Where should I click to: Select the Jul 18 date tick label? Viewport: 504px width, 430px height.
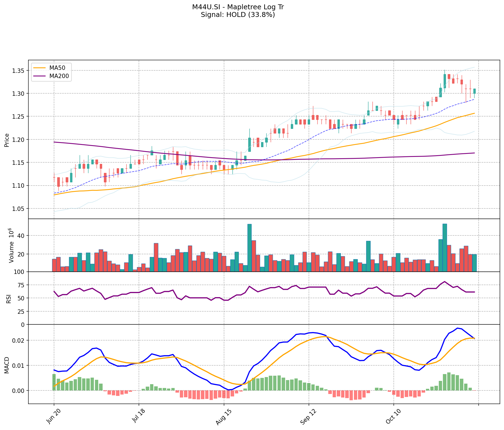pos(138,416)
